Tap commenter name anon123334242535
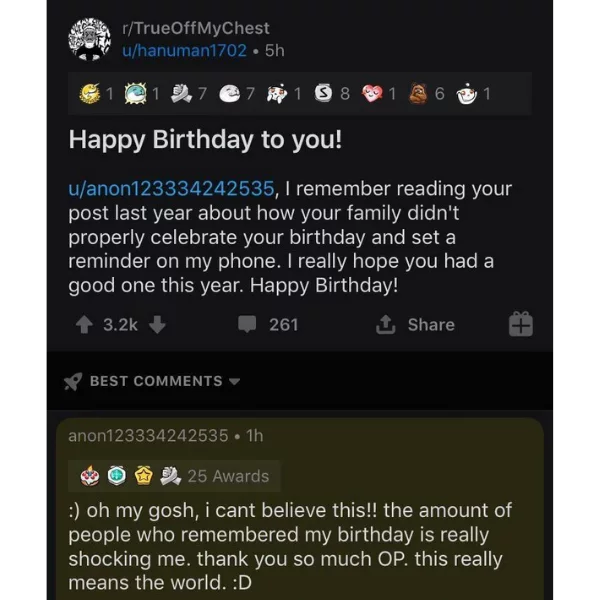Viewport: 600px width, 600px height. 148,436
